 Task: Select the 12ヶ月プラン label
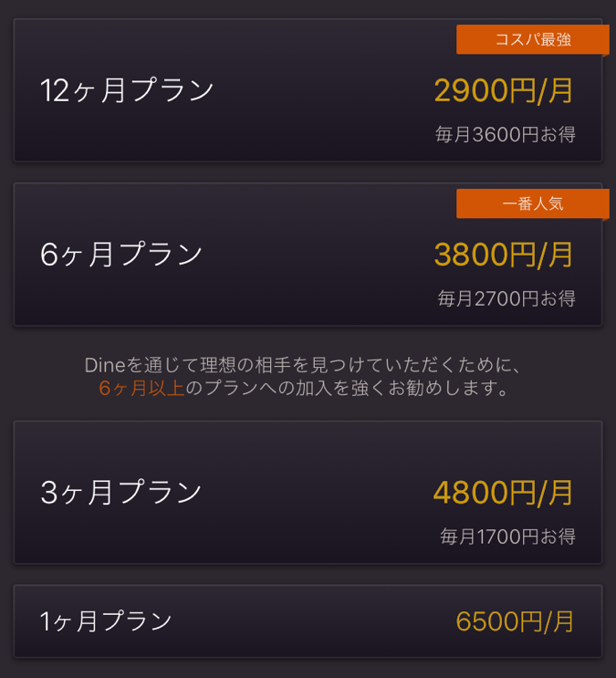pos(127,90)
